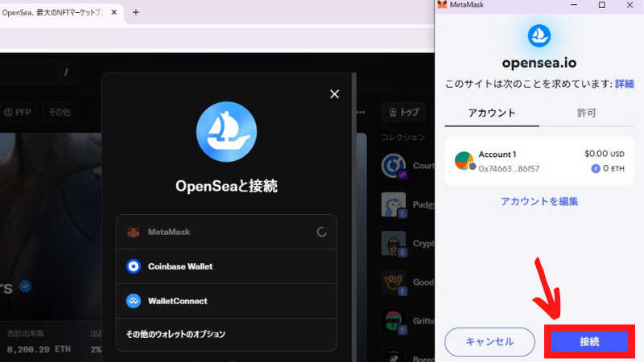
Task: Close the MetaMask window
Action: (x=630, y=5)
